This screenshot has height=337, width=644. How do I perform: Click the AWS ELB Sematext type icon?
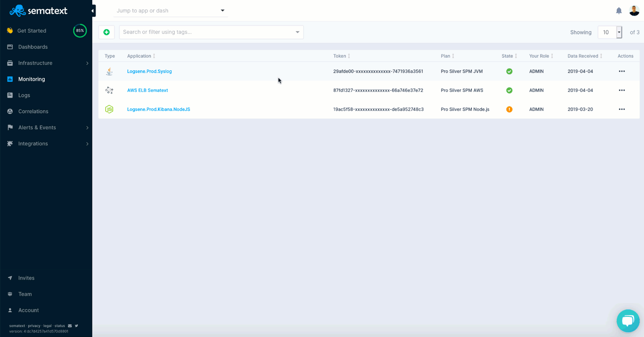(x=109, y=90)
